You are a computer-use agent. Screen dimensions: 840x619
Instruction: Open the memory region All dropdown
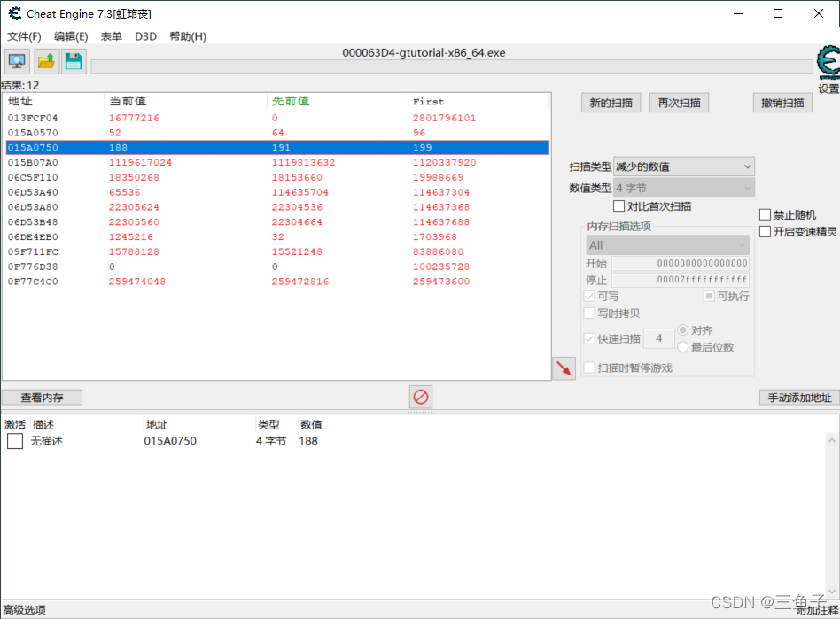pos(667,245)
